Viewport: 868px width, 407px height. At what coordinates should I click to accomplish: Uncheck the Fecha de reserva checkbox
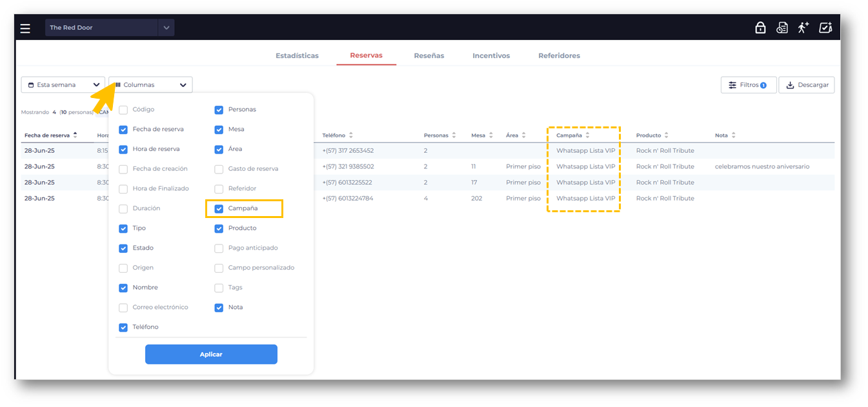coord(123,130)
